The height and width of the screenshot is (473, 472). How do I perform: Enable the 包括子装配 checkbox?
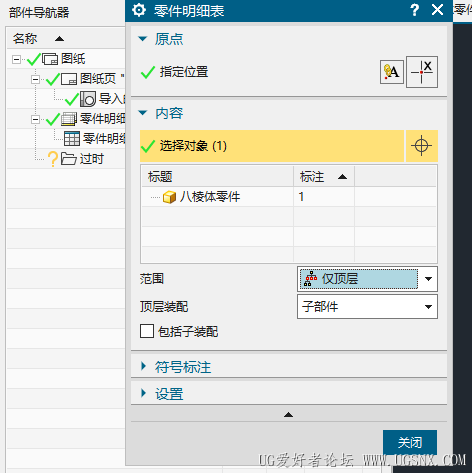click(147, 331)
